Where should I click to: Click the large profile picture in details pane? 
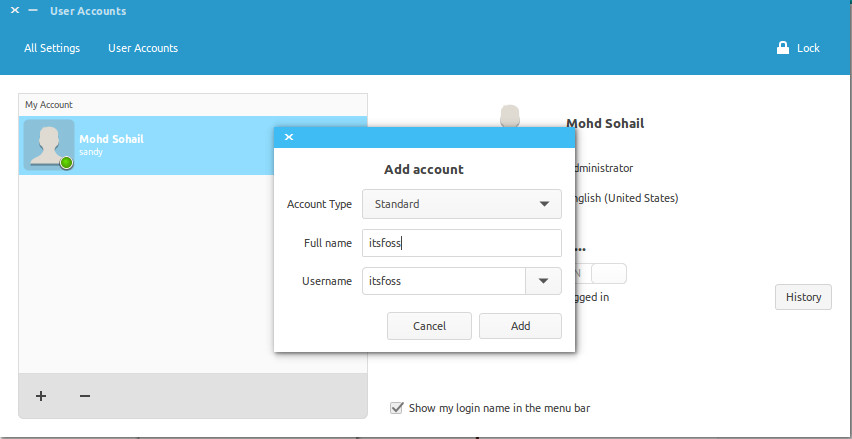(510, 116)
